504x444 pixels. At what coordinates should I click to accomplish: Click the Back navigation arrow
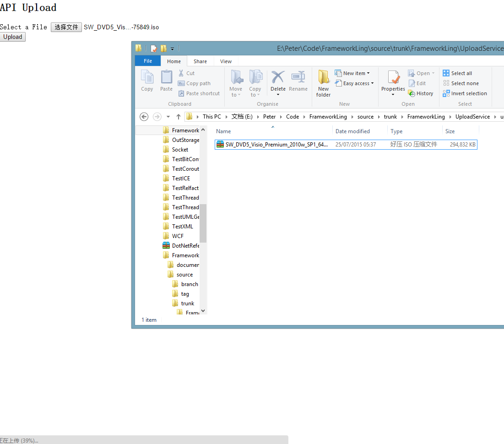pyautogui.click(x=144, y=117)
